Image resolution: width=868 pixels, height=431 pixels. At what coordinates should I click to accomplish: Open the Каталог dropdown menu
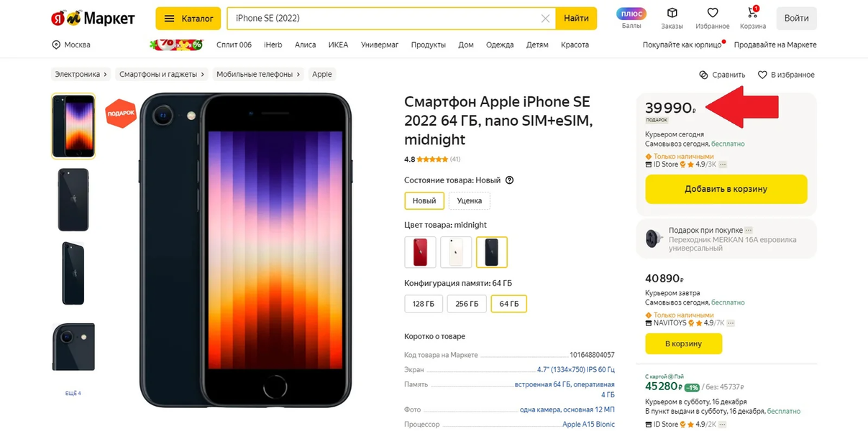tap(188, 19)
